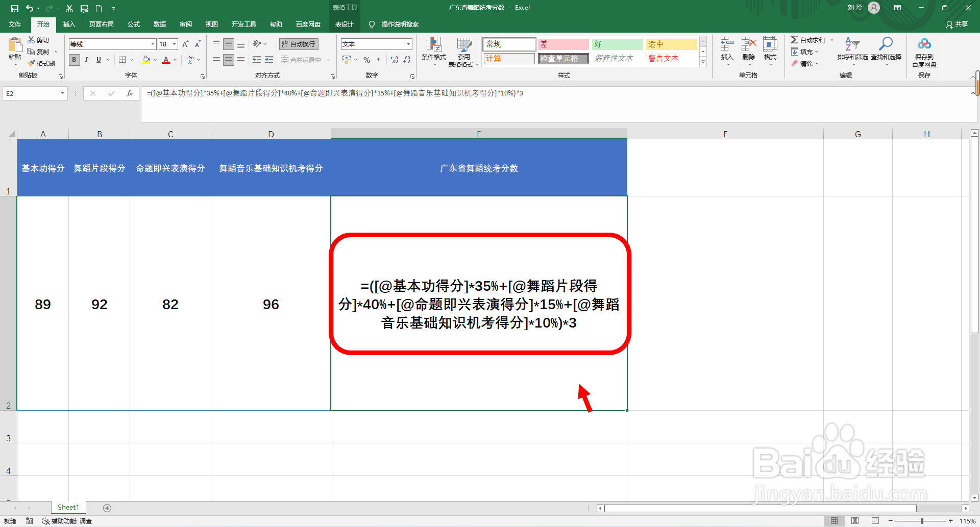Open the font name dropdown
980x527 pixels.
click(x=152, y=44)
